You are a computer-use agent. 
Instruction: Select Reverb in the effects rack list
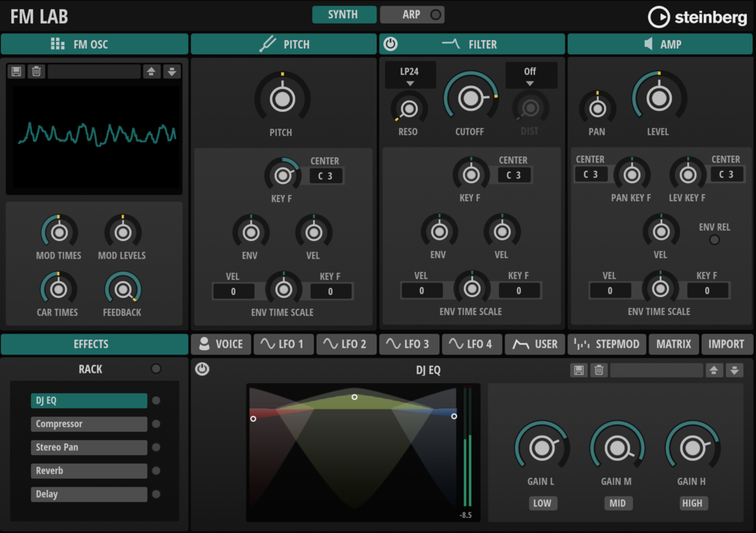pos(88,470)
